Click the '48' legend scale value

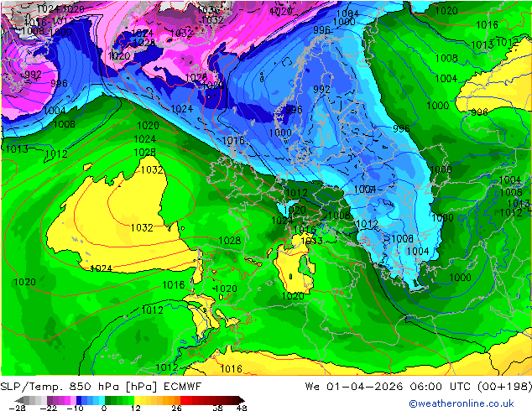tap(242, 408)
